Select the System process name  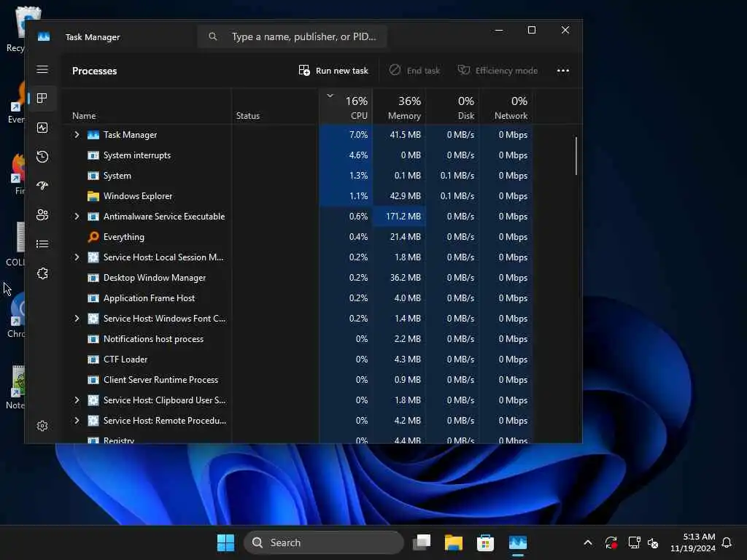(x=117, y=176)
